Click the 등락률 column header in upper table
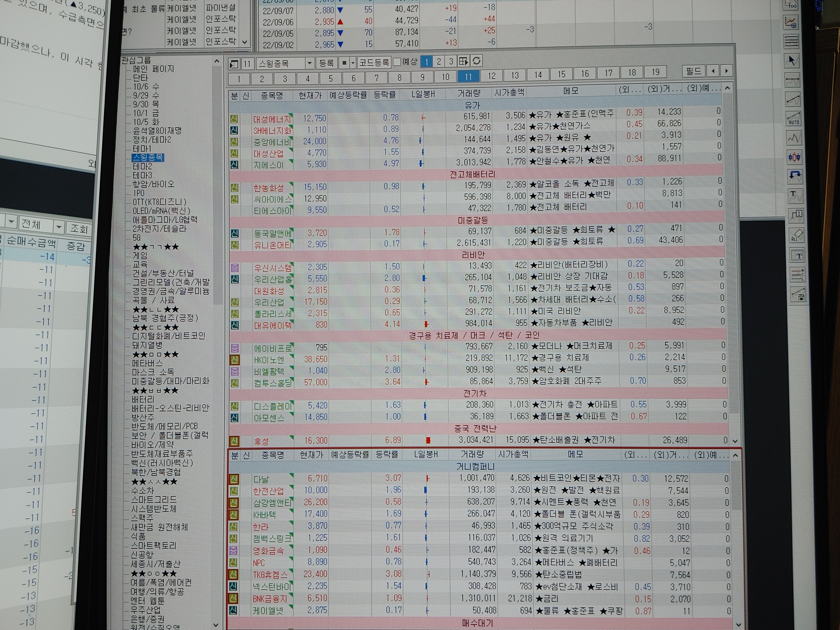This screenshot has height=630, width=840. 384,94
